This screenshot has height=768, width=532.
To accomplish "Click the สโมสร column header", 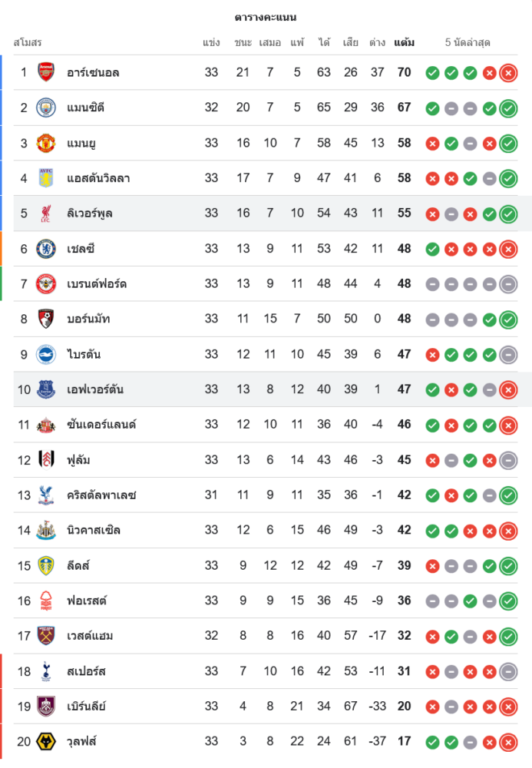I will tap(28, 42).
